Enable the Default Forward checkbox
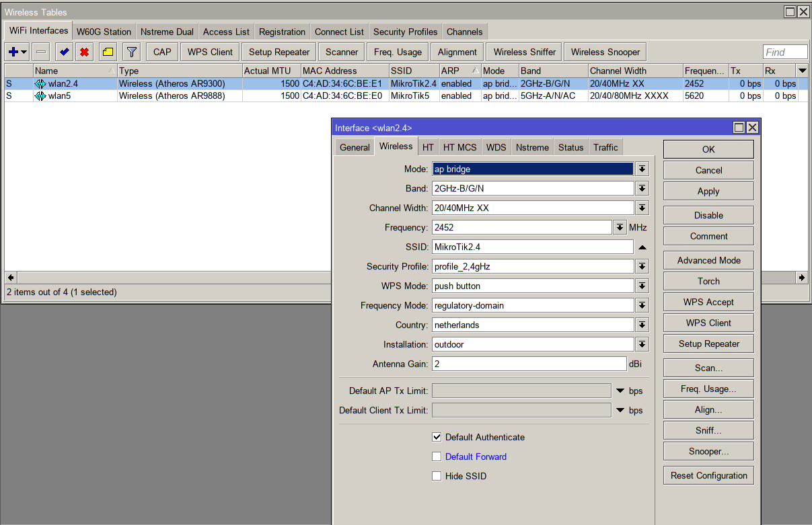812x525 pixels. [x=437, y=456]
